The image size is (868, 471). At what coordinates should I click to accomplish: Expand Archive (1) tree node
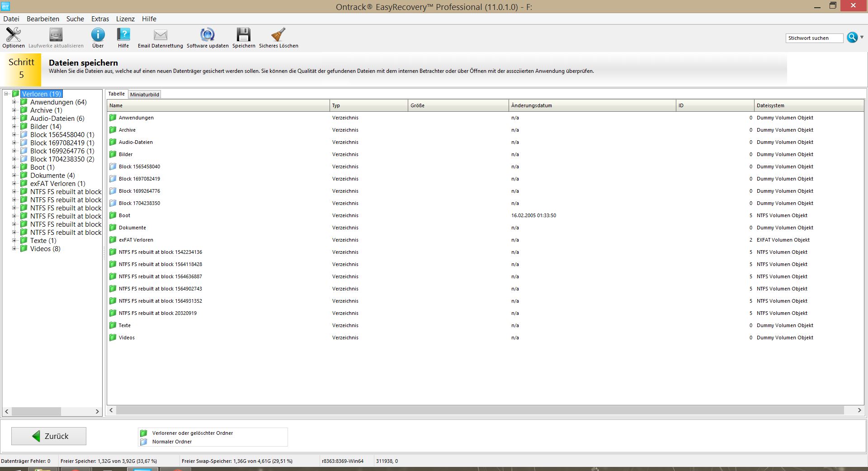click(14, 110)
